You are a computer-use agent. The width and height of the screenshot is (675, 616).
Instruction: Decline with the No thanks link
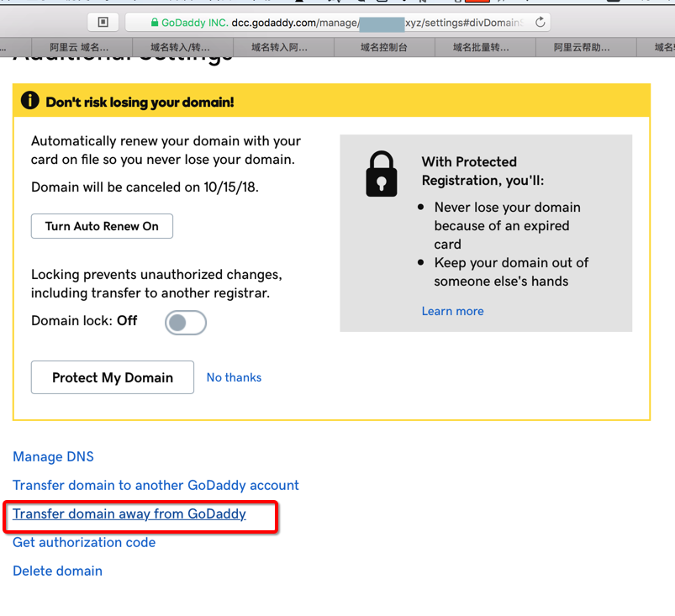point(234,377)
